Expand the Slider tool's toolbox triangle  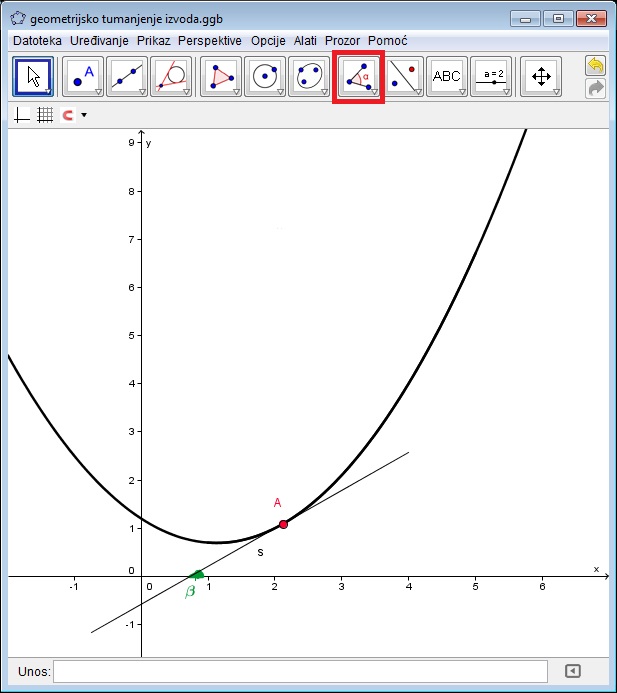pyautogui.click(x=506, y=92)
